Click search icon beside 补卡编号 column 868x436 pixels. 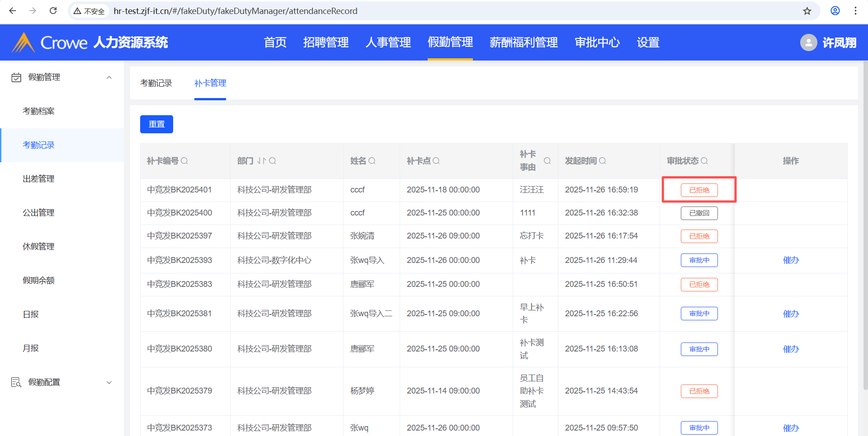184,161
